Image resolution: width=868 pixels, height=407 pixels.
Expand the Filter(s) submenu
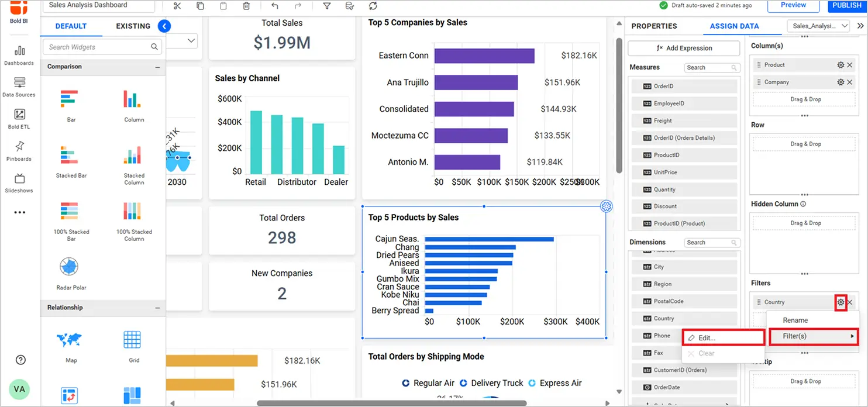[x=814, y=336]
